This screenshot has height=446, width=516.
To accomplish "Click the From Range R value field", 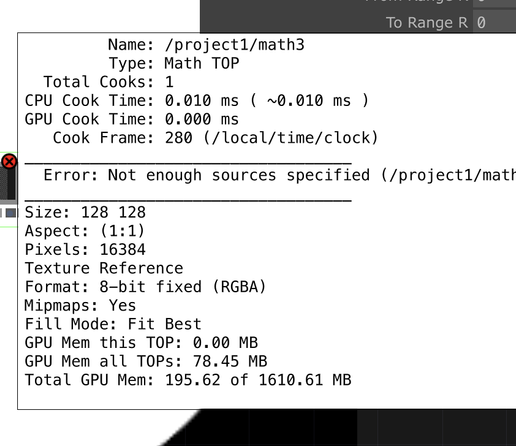I will (x=495, y=3).
